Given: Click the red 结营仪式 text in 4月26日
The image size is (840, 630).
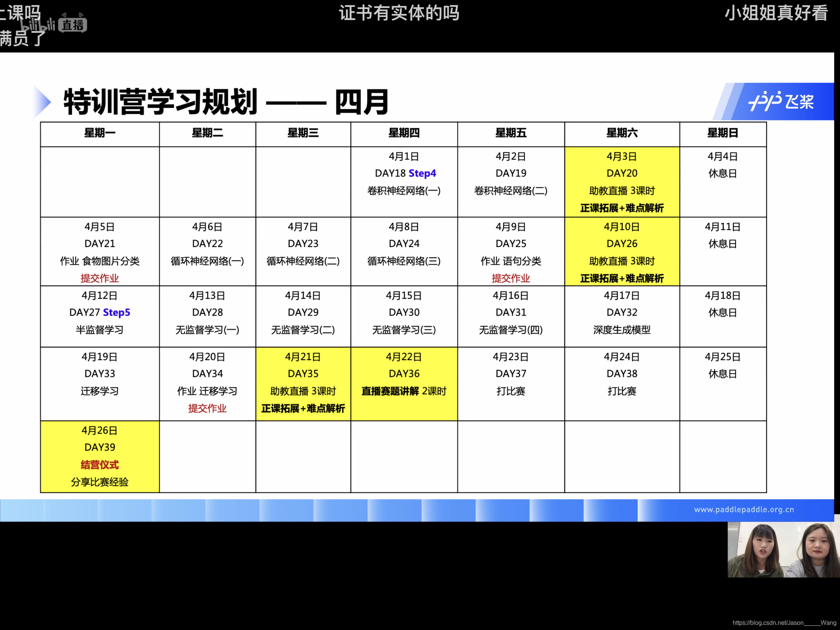Looking at the screenshot, I should [x=99, y=465].
